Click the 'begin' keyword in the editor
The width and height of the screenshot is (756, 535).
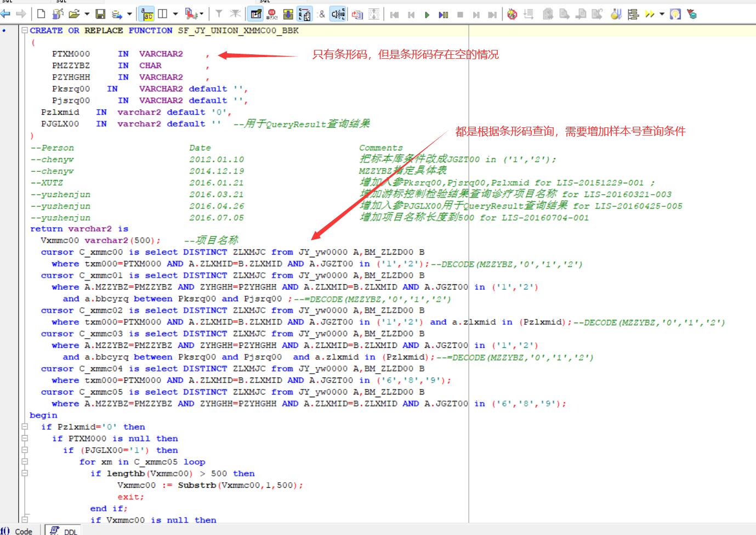[x=43, y=415]
